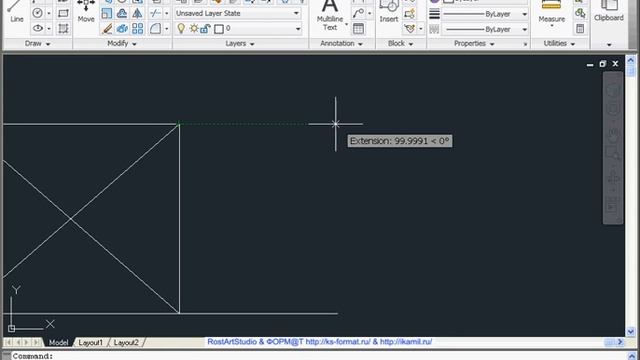Open the Ellipse tool flyout arrow
This screenshot has height=360, width=640.
click(x=49, y=29)
